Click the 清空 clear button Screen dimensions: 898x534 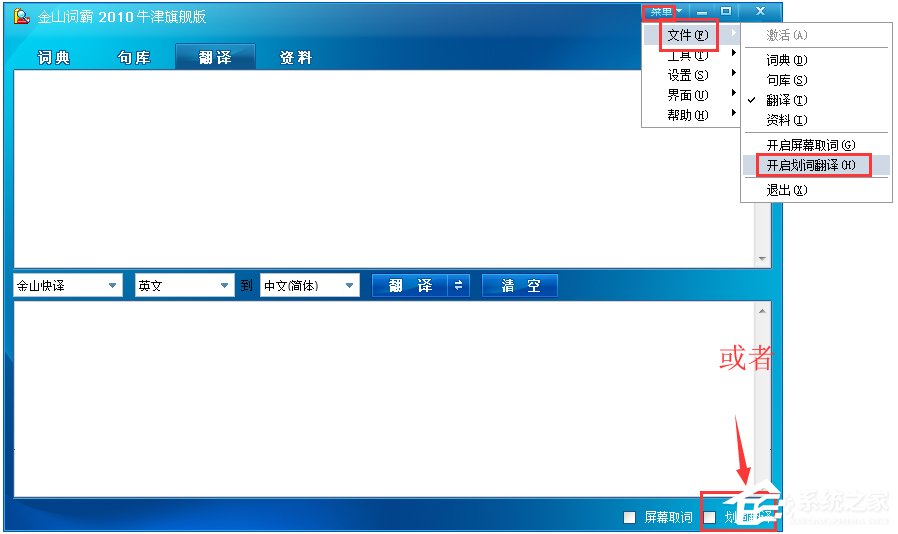(520, 285)
